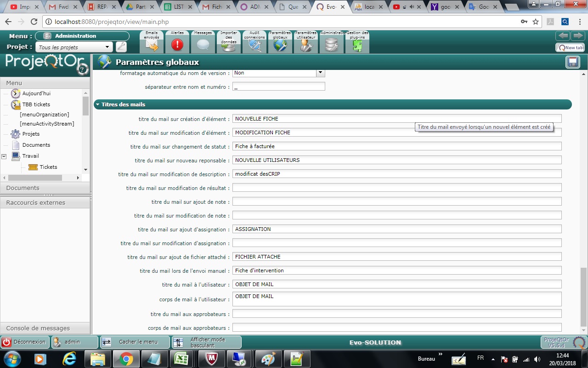Screen dimensions: 588x368
Task: Collapse the Titres des mails section
Action: (97, 105)
